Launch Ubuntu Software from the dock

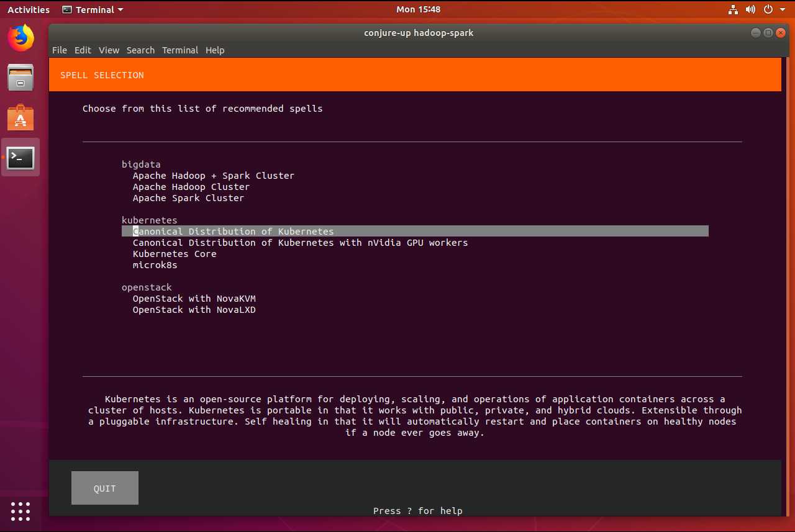(x=20, y=117)
